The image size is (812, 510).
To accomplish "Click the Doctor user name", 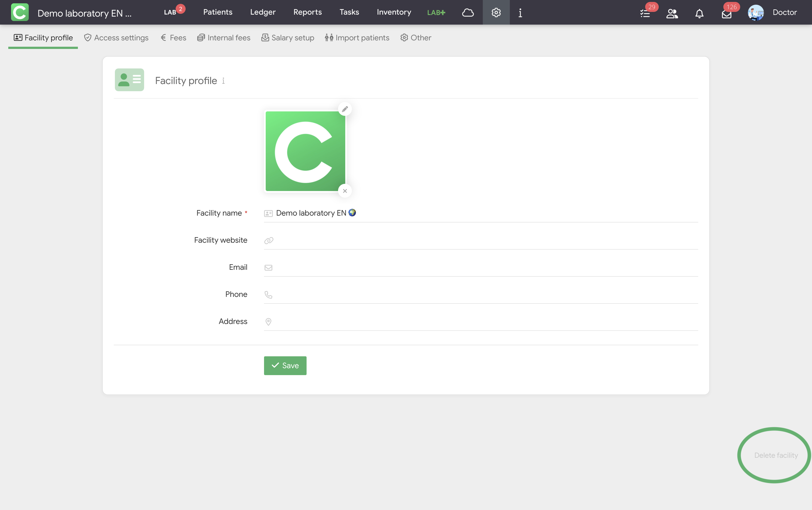I will (x=785, y=12).
